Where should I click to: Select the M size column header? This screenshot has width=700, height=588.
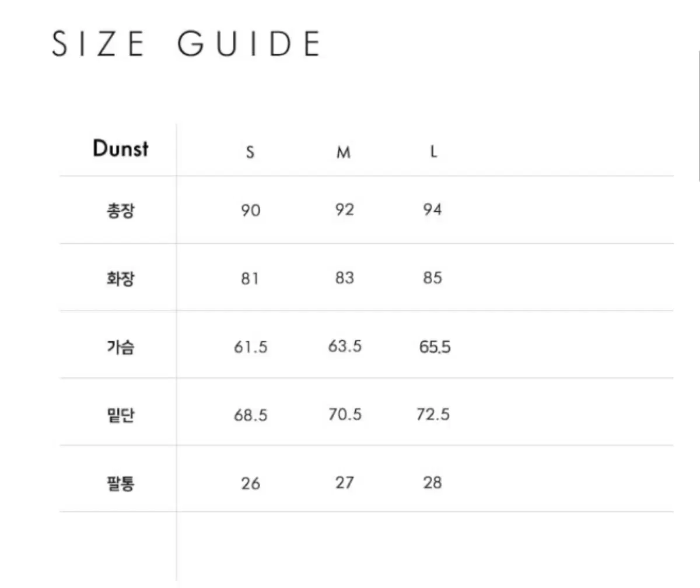[344, 153]
